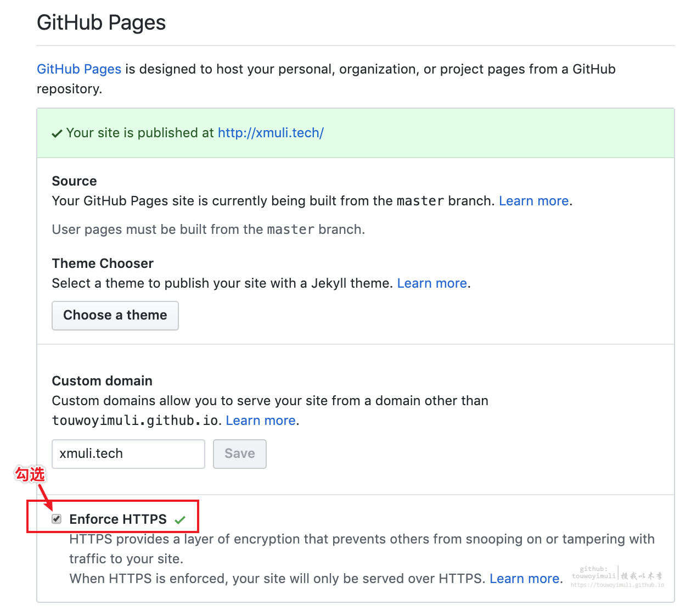Click the dark checkmark icon beside 'Your site is published'
697x616 pixels.
(57, 133)
